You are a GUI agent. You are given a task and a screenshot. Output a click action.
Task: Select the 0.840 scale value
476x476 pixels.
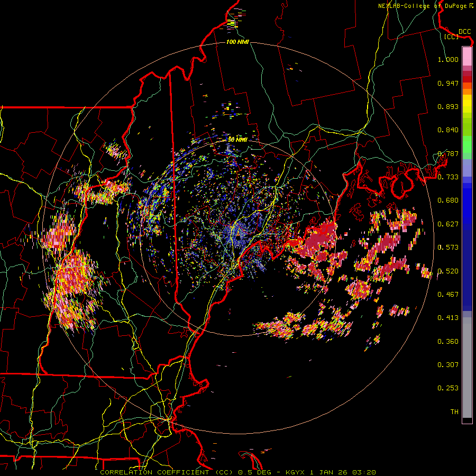(448, 130)
